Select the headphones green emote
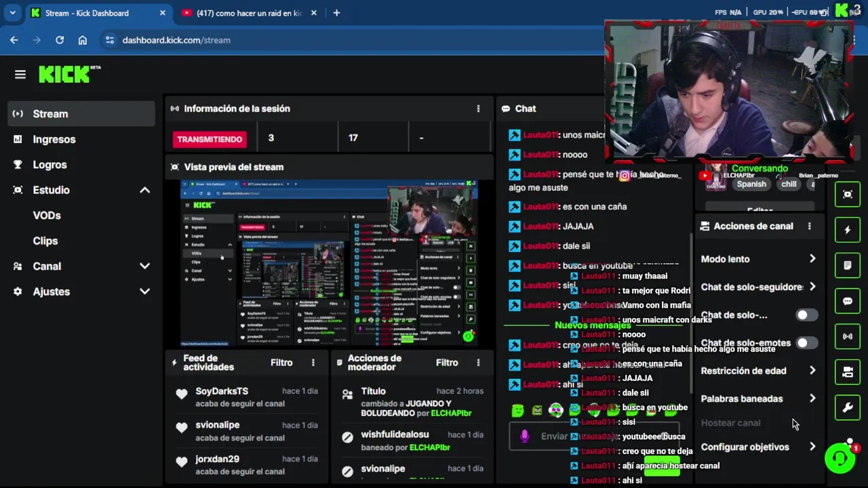 coord(556,410)
